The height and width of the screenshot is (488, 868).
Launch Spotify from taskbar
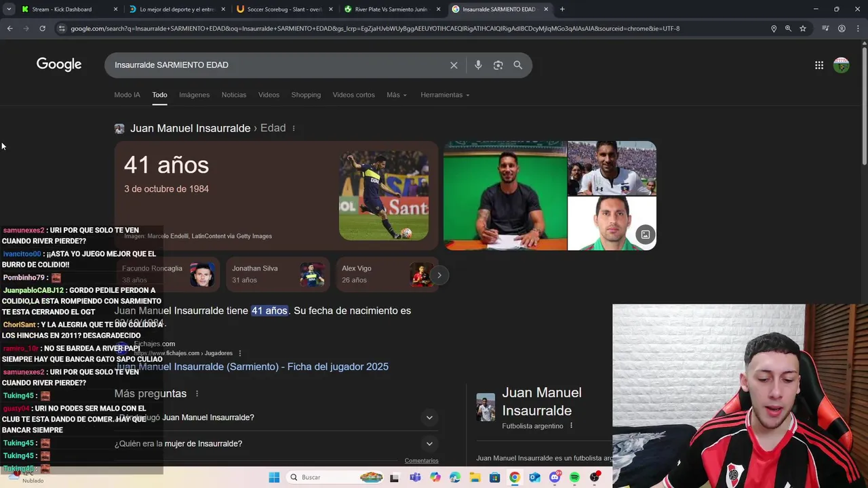coord(574,477)
